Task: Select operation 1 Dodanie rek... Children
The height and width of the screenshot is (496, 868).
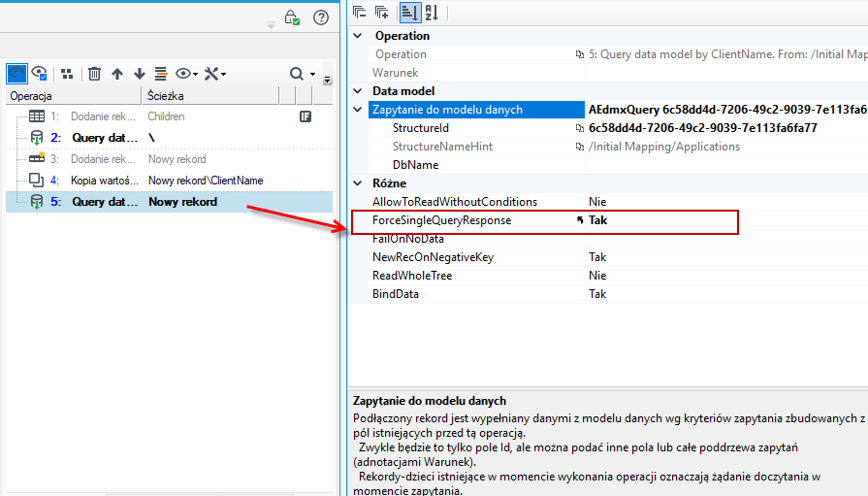Action: [x=169, y=116]
